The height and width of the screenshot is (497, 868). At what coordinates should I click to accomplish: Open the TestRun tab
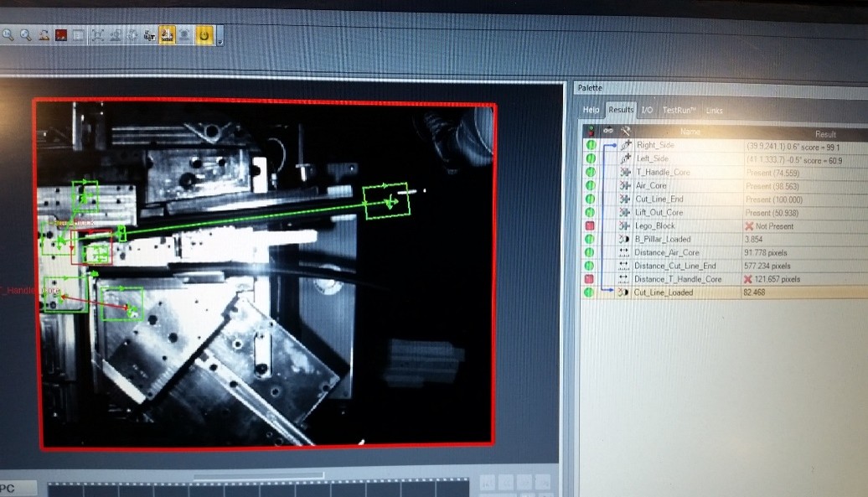pyautogui.click(x=679, y=110)
